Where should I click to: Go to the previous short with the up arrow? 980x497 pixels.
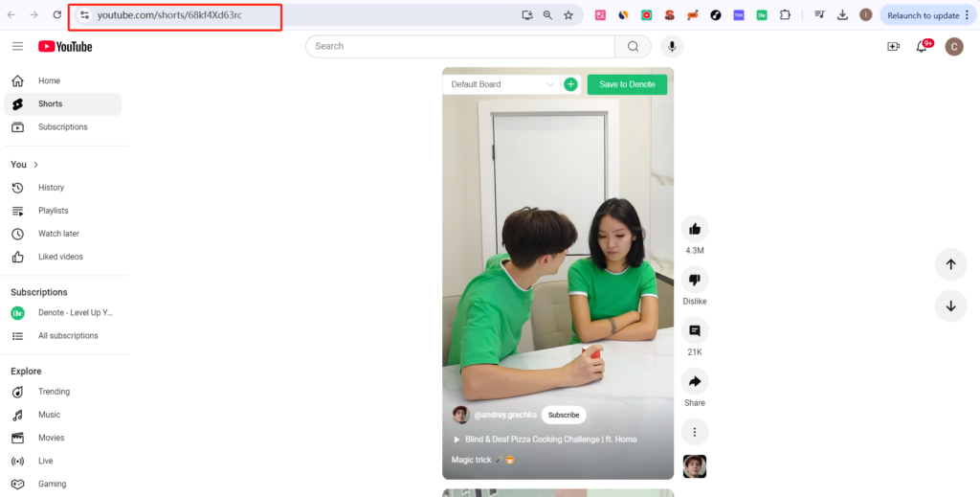click(950, 264)
